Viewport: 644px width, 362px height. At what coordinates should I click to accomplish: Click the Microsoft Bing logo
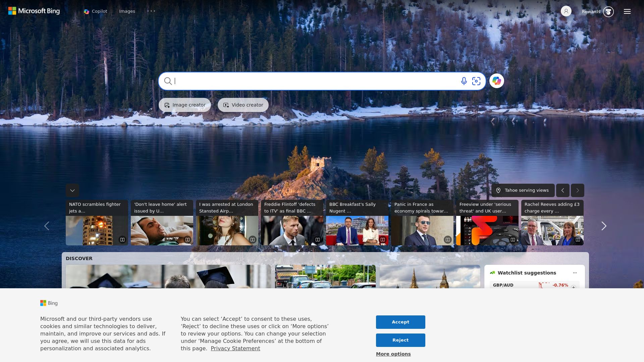coord(34,11)
